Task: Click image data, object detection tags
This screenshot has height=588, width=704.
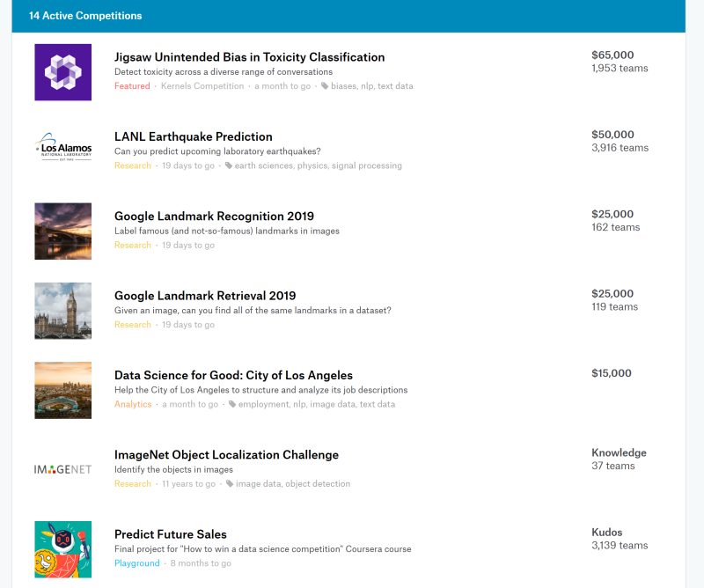Action: [293, 483]
